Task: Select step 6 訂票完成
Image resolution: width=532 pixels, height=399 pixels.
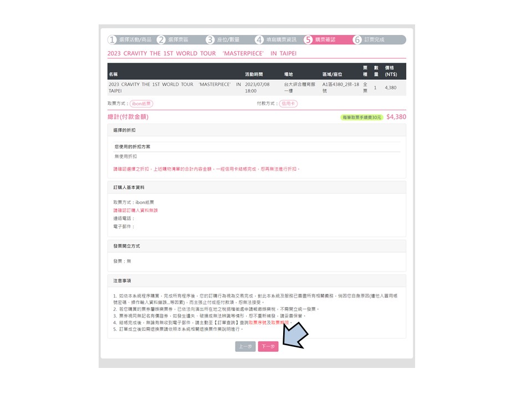Action: [x=370, y=40]
